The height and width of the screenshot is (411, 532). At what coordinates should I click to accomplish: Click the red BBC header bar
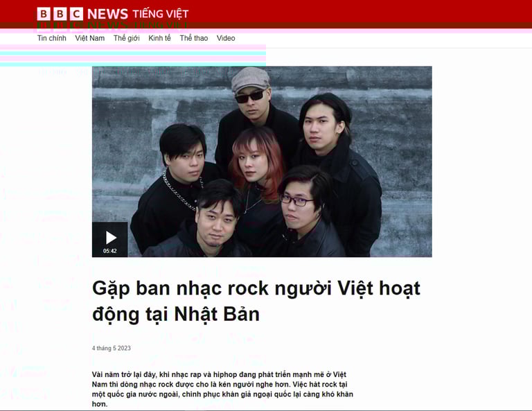click(x=266, y=14)
